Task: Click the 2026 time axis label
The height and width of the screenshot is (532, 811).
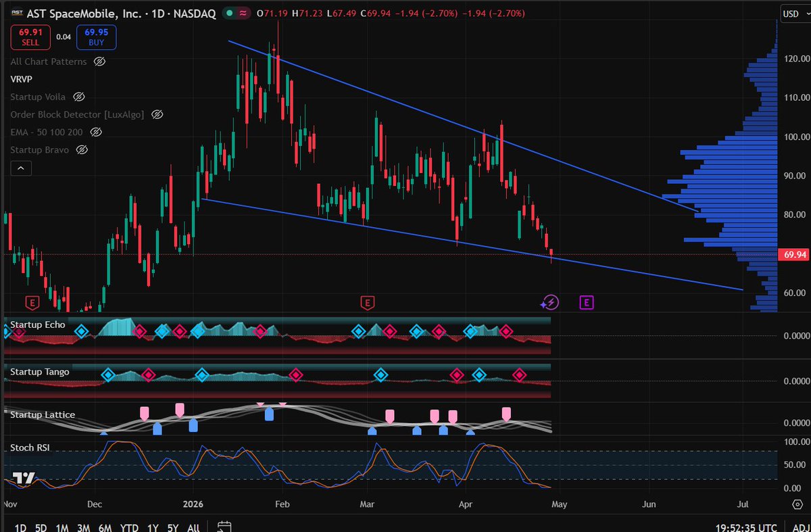Action: 194,504
